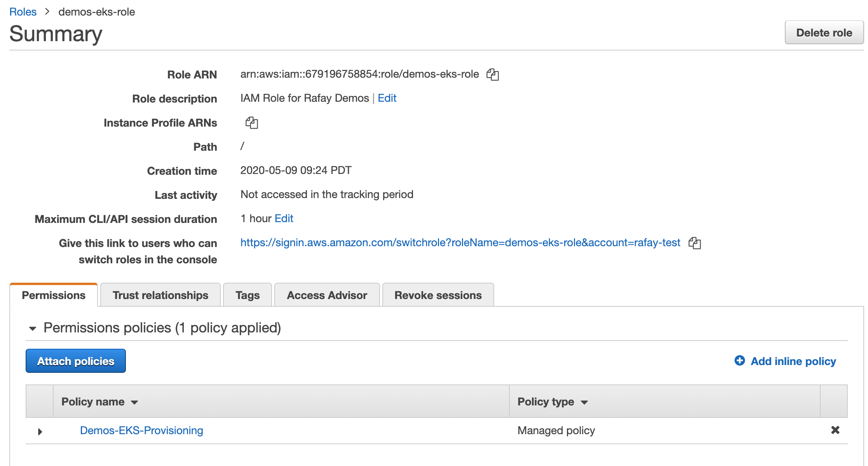868x466 pixels.
Task: Copy the switch role sign-in link
Action: (x=694, y=243)
